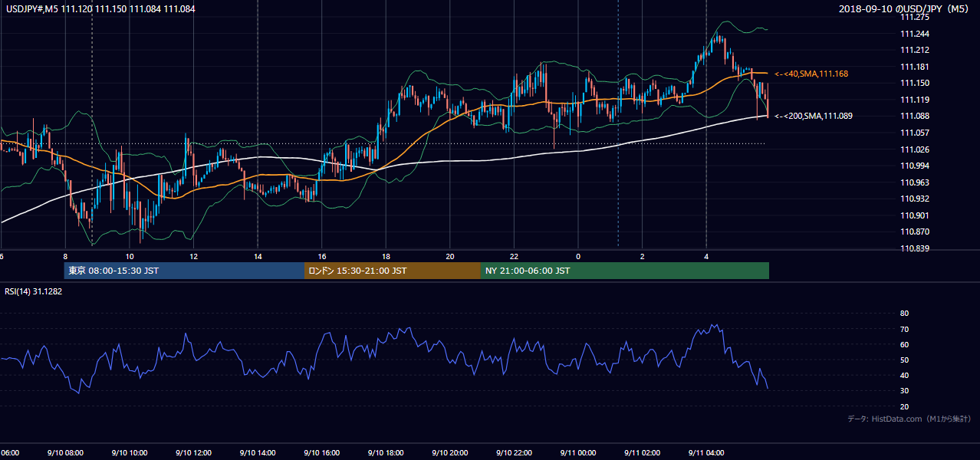Click price axis value 110.963

pyautogui.click(x=915, y=182)
